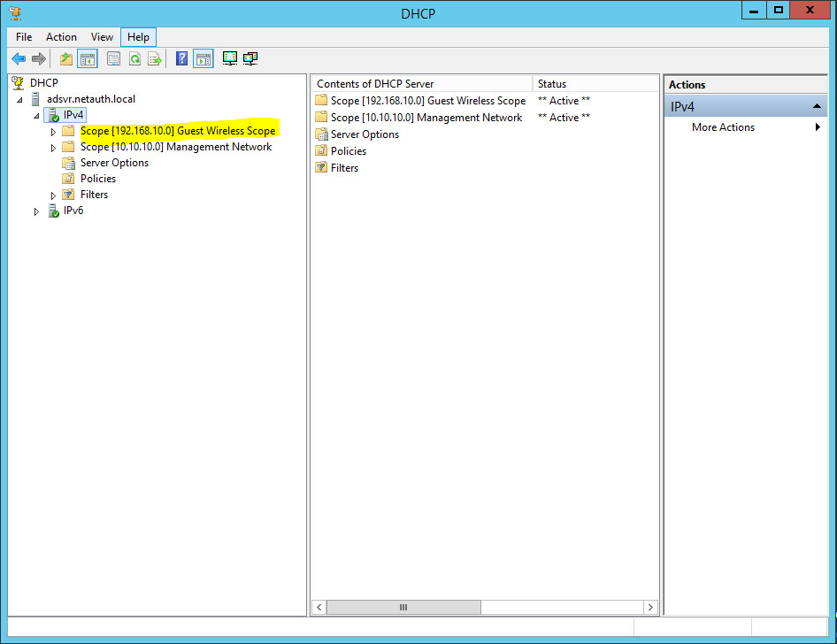Click IPv6 server icon in tree
The image size is (837, 644).
(53, 211)
